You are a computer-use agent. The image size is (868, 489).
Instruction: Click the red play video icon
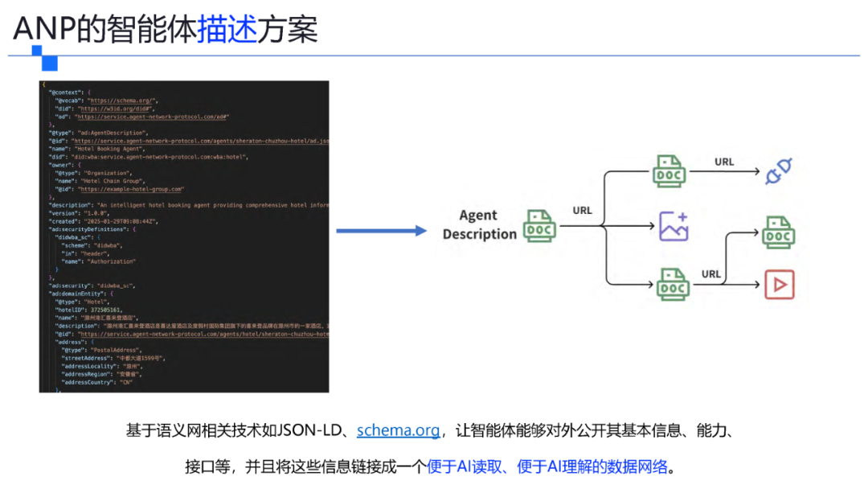pos(780,285)
